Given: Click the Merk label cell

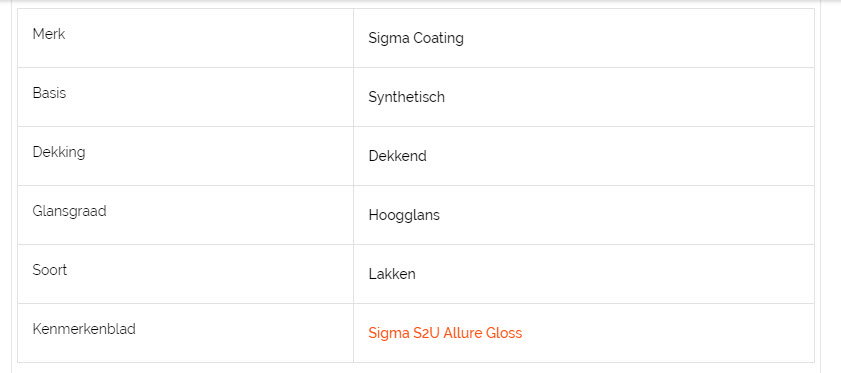Looking at the screenshot, I should 186,38.
